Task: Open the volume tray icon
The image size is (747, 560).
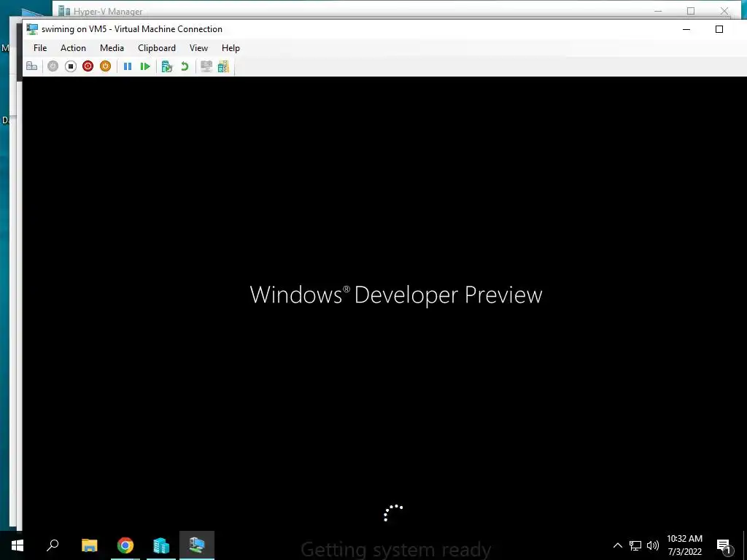Action: (x=653, y=545)
